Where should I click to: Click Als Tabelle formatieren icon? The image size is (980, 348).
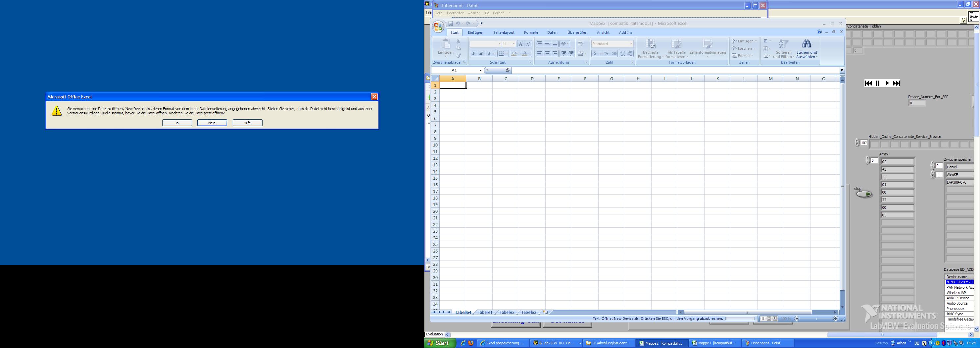point(676,44)
